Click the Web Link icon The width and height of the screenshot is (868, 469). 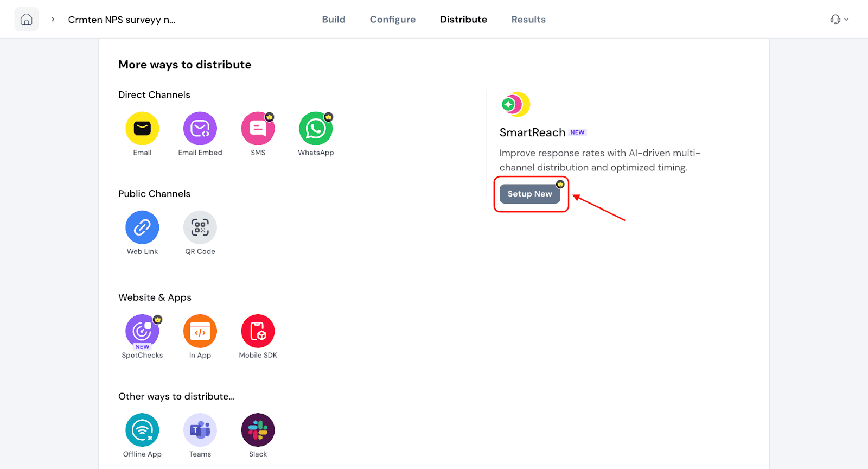click(142, 227)
